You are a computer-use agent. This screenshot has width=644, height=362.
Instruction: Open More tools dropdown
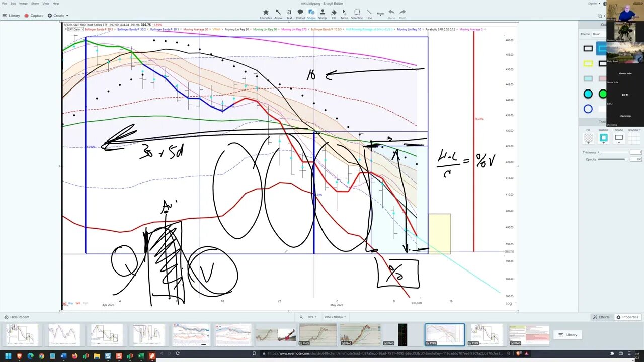[x=380, y=14]
